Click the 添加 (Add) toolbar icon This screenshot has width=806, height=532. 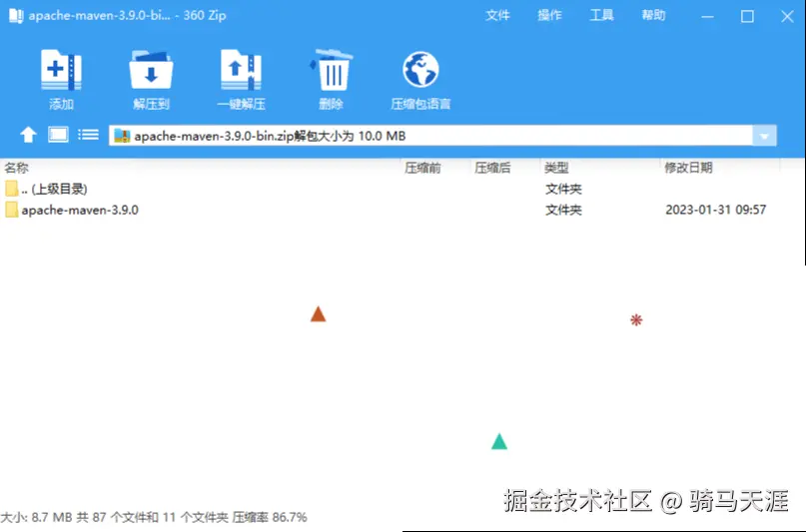click(x=61, y=70)
